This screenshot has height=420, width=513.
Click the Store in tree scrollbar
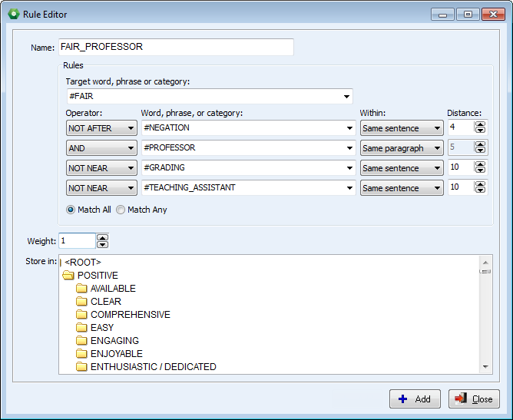tap(485, 315)
